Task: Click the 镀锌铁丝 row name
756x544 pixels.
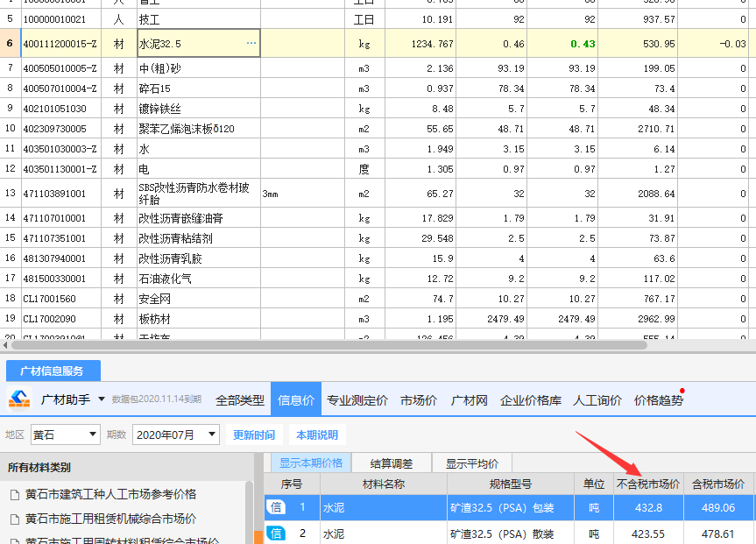Action: (x=160, y=109)
